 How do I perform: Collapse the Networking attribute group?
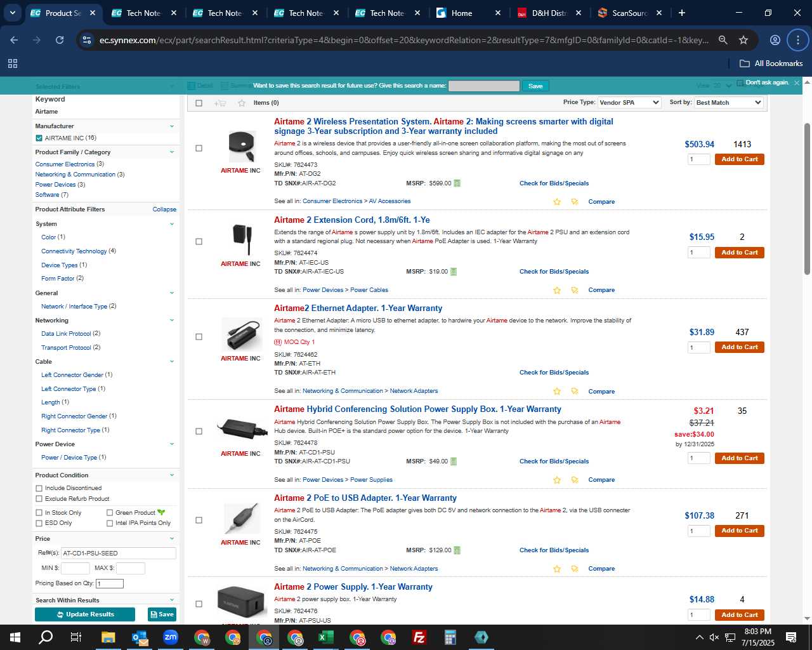(x=171, y=321)
